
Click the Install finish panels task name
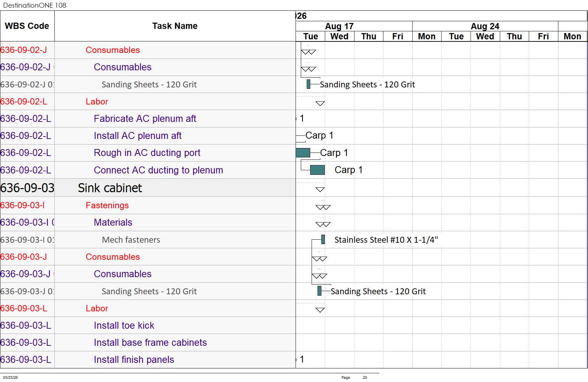(134, 360)
